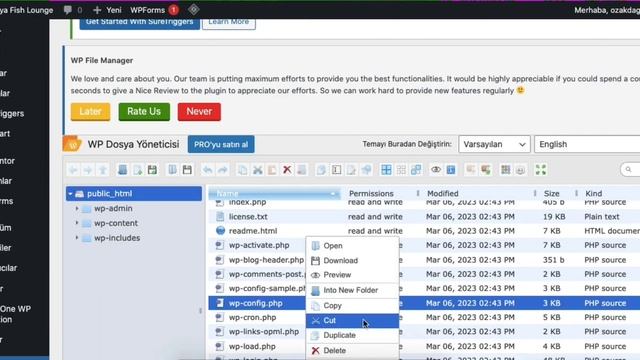Expand the wp-admin folder in tree
The width and height of the screenshot is (640, 360).
77,209
